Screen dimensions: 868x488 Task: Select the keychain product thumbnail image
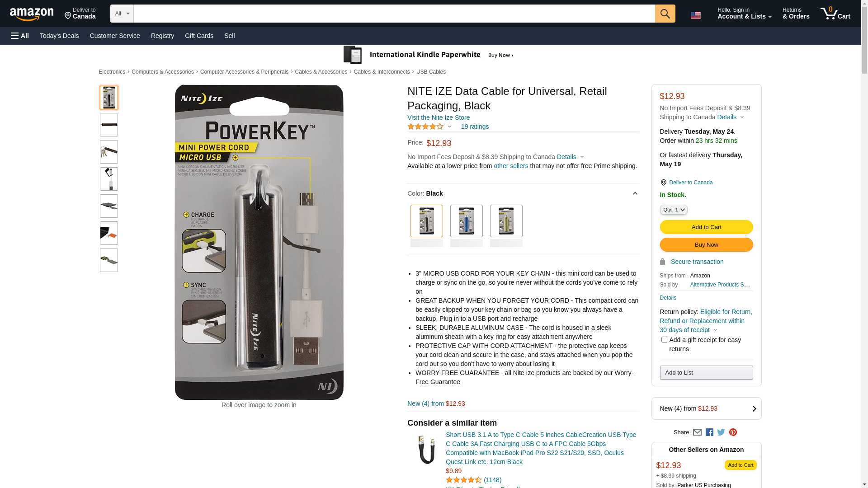pyautogui.click(x=109, y=152)
